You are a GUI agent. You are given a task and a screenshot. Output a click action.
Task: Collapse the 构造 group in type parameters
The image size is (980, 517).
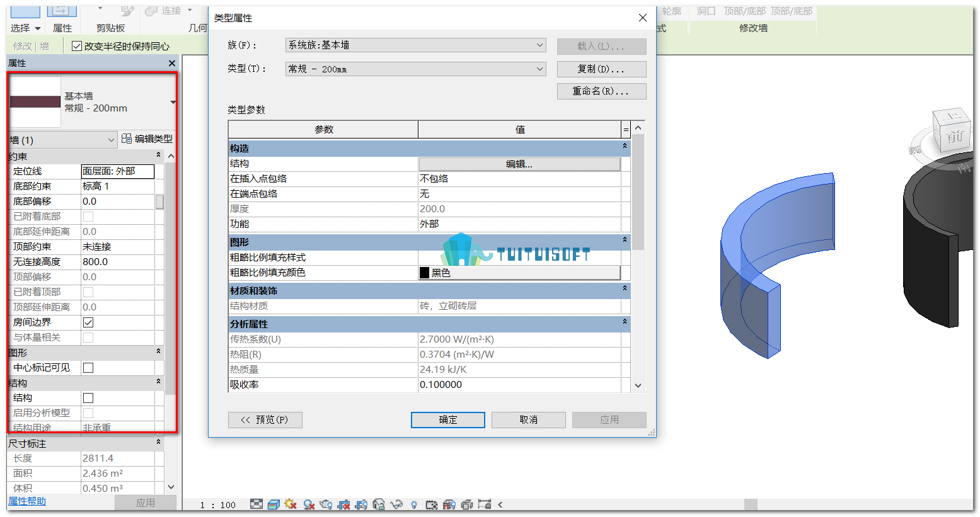tap(625, 146)
